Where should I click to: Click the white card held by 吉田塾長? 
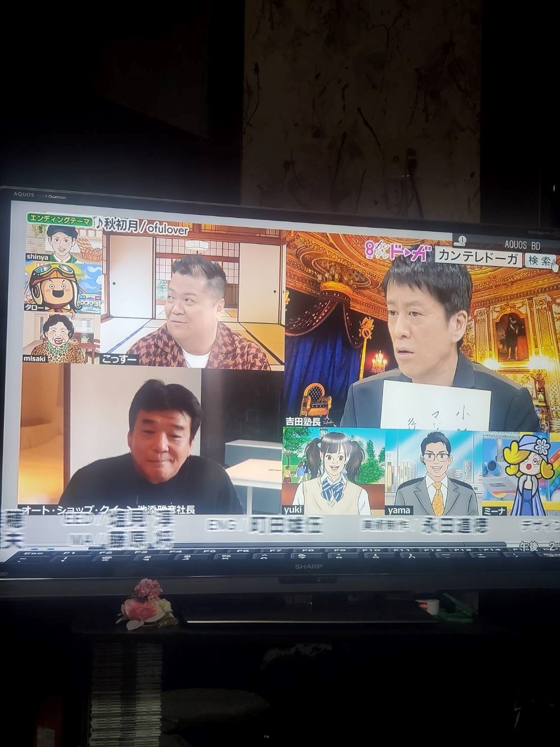435,406
